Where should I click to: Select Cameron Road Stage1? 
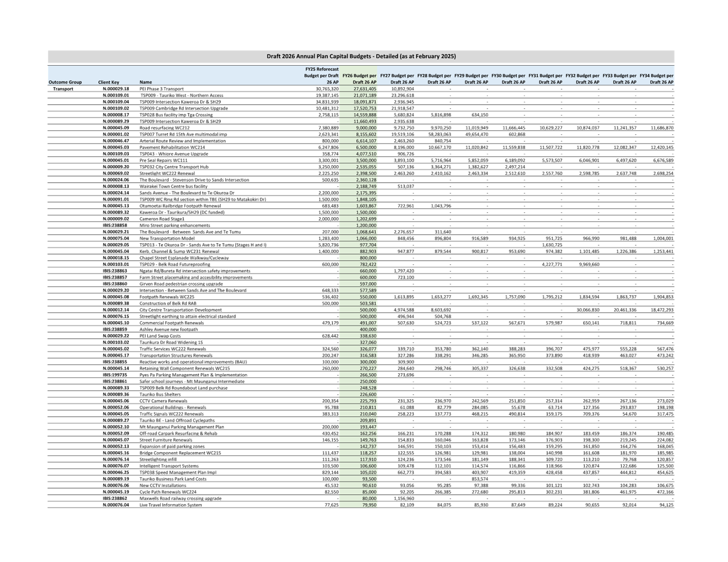click(162, 219)
